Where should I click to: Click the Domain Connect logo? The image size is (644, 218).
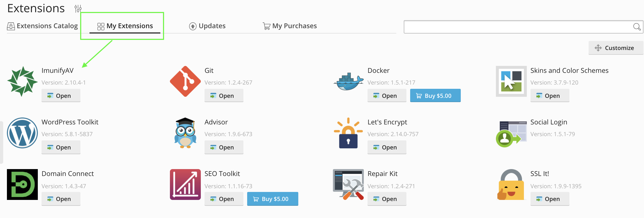tap(22, 185)
